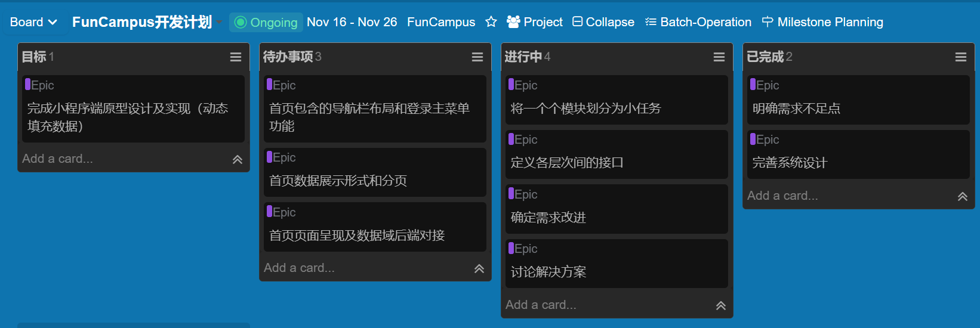
Task: Click the Batch-Operation list icon
Action: pos(651,22)
